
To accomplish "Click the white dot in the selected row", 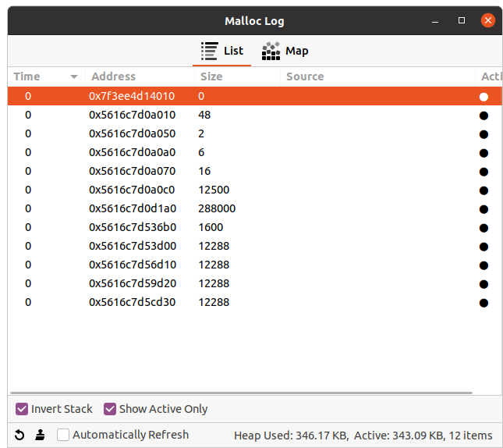I will [x=484, y=97].
